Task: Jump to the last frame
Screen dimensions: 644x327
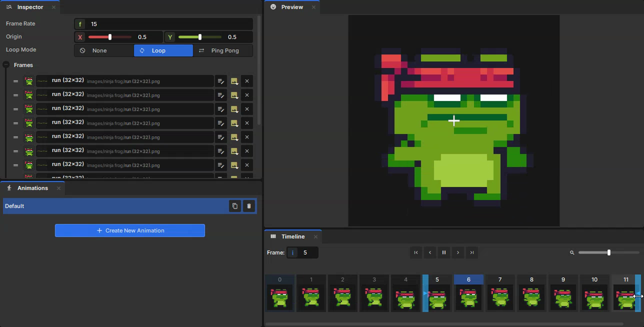Action: pyautogui.click(x=472, y=253)
